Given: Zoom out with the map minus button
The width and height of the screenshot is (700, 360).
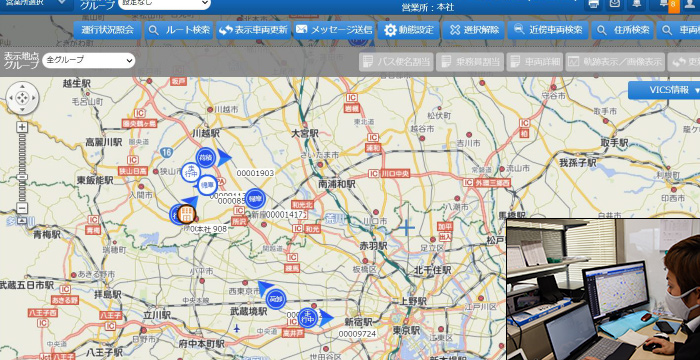Looking at the screenshot, I should (x=22, y=208).
